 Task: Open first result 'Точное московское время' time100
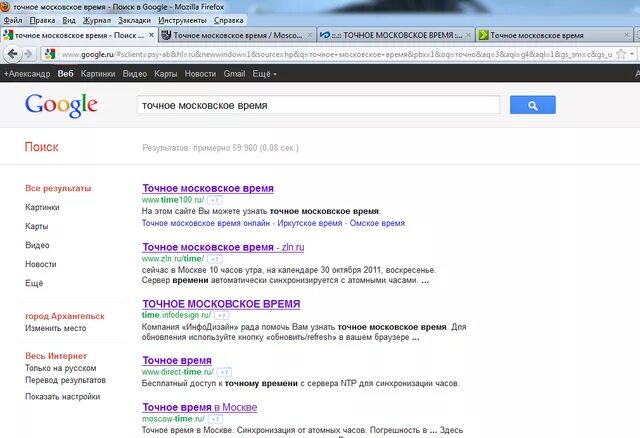208,188
